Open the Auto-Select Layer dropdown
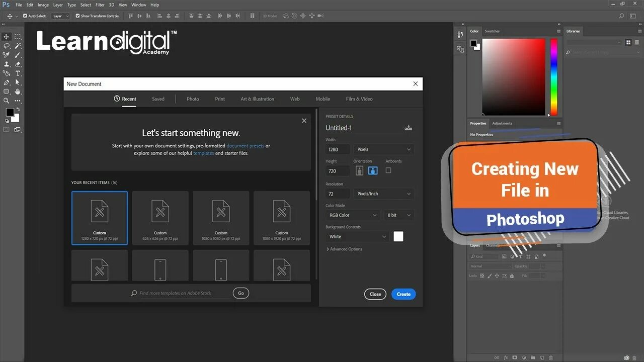644x362 pixels. [61, 16]
